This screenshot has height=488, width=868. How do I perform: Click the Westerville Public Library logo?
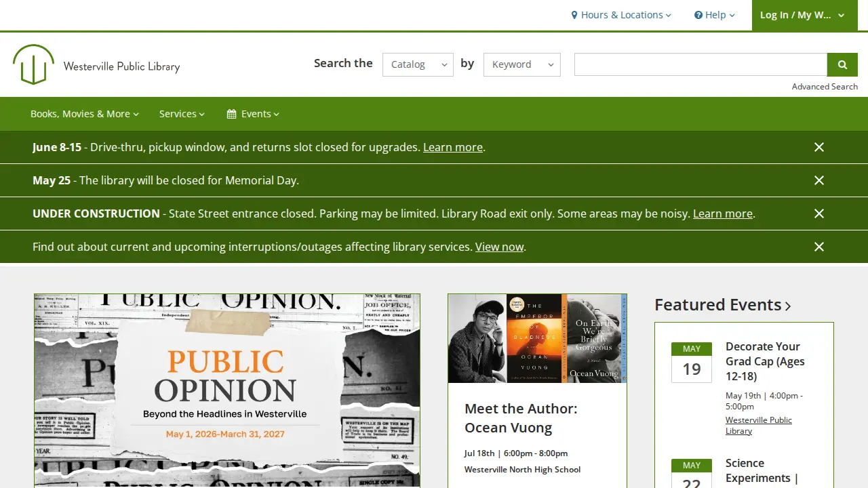tap(96, 65)
